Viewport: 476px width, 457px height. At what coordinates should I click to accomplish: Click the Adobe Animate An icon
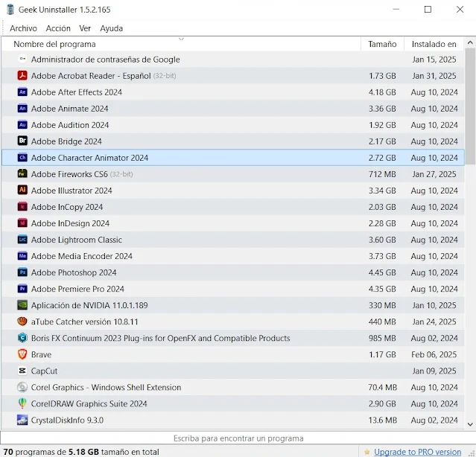tap(22, 108)
